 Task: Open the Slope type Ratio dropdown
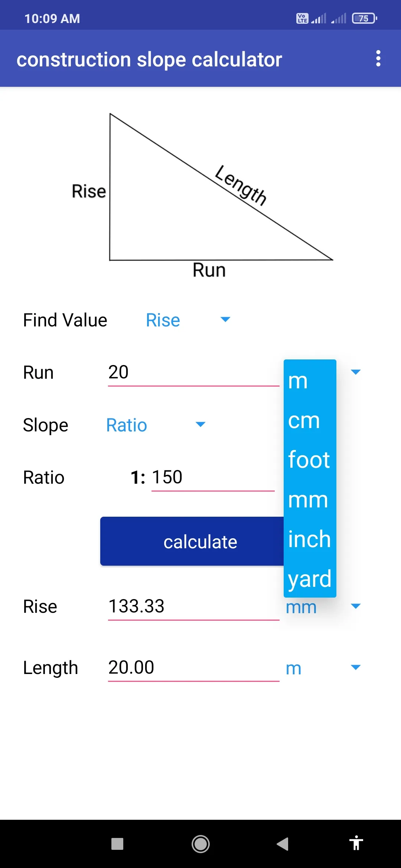tap(156, 425)
